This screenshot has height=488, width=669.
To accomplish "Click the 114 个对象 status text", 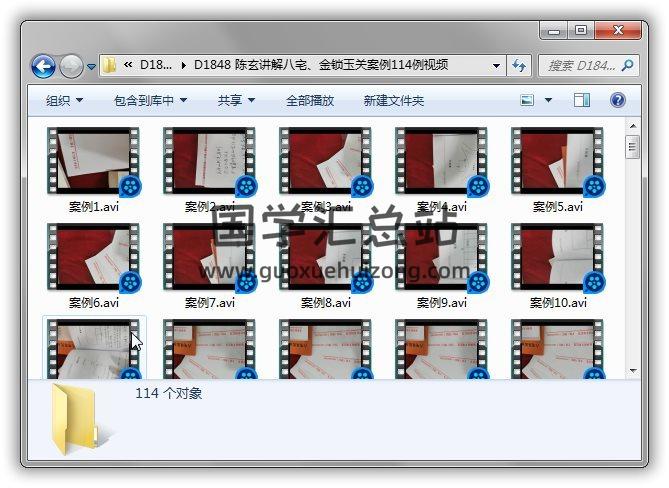I will tap(169, 393).
